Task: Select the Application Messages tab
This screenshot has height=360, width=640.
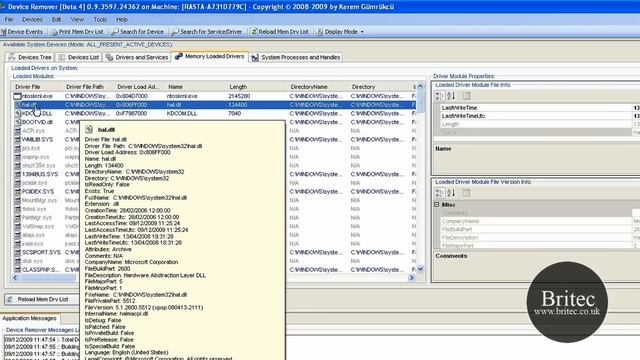Action: (29, 318)
